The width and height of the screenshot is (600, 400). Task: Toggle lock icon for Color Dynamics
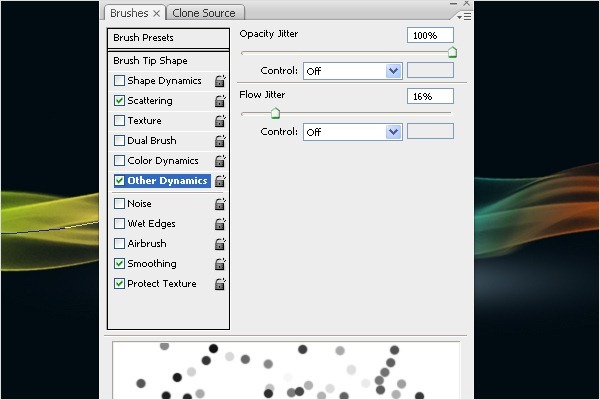[x=220, y=161]
